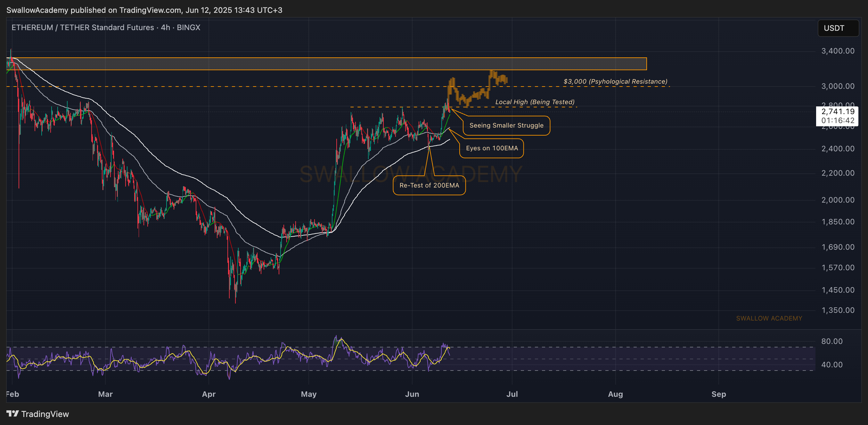Click the Apr label on time axis
868x425 pixels.
[x=209, y=394]
